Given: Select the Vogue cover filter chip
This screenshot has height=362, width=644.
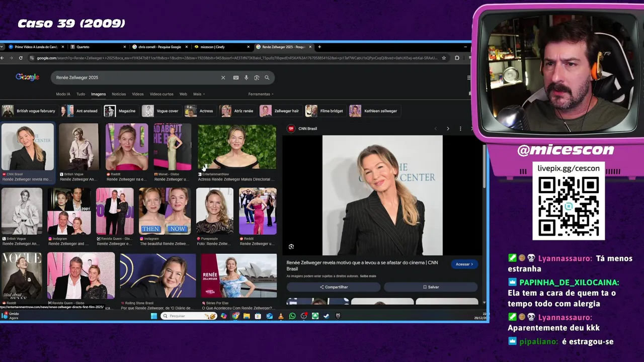Looking at the screenshot, I should pyautogui.click(x=161, y=111).
